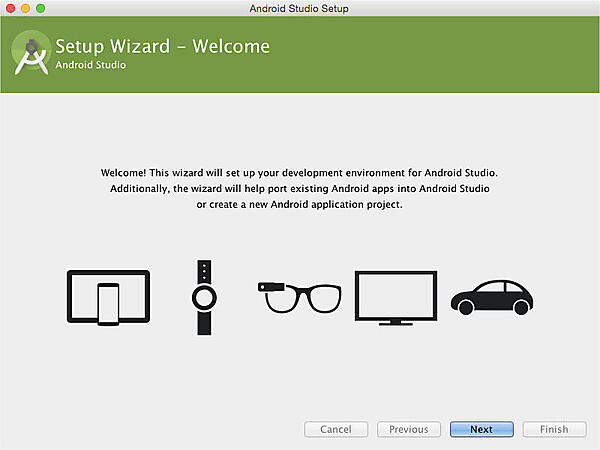The height and width of the screenshot is (450, 600).
Task: Click the disabled Finish button
Action: click(x=553, y=429)
